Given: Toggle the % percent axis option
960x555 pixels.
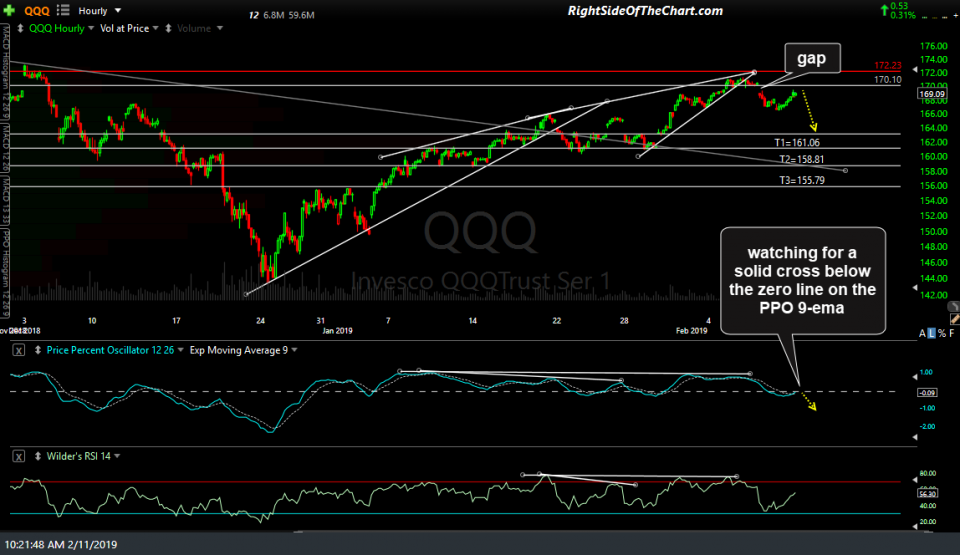Looking at the screenshot, I should (x=941, y=333).
